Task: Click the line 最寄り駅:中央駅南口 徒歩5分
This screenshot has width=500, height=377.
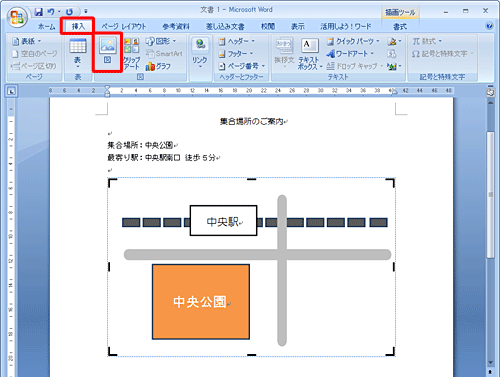Action: (161, 157)
